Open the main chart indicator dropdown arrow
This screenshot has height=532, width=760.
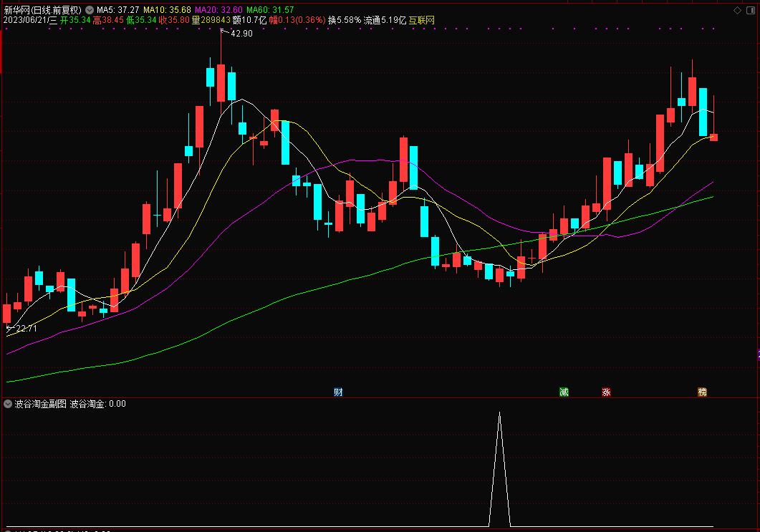click(x=90, y=10)
